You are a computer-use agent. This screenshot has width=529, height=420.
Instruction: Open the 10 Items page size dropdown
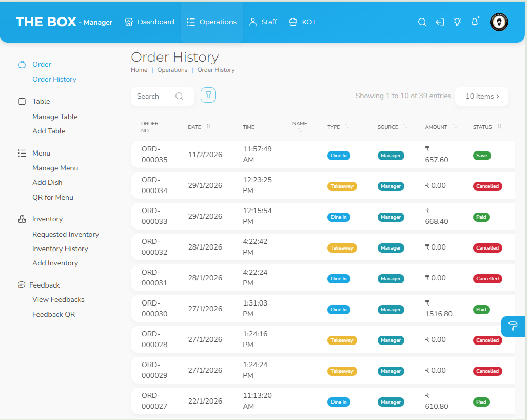coord(481,96)
